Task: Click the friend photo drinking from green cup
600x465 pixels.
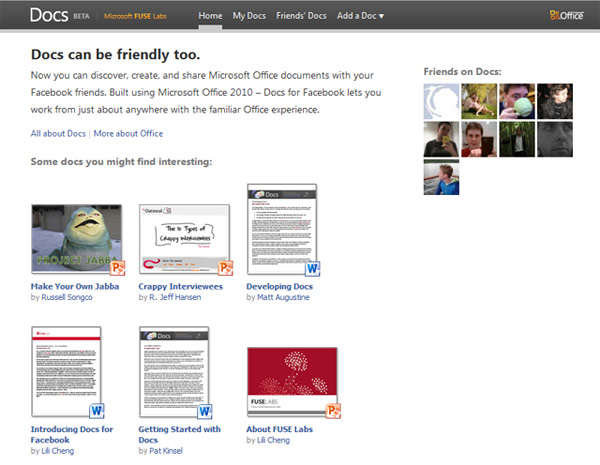Action: [517, 101]
